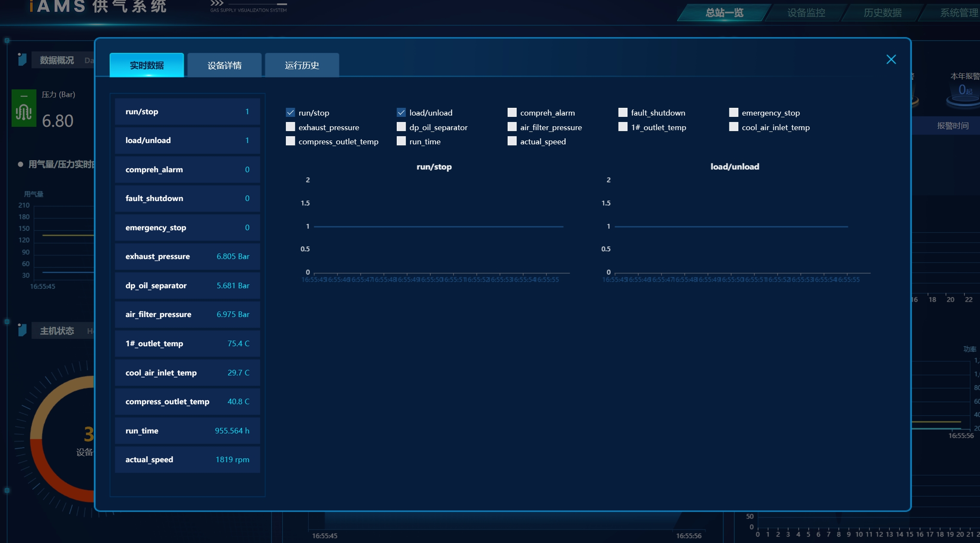Check the exhaust_pressure checkbox
Image resolution: width=980 pixels, height=543 pixels.
(x=291, y=127)
